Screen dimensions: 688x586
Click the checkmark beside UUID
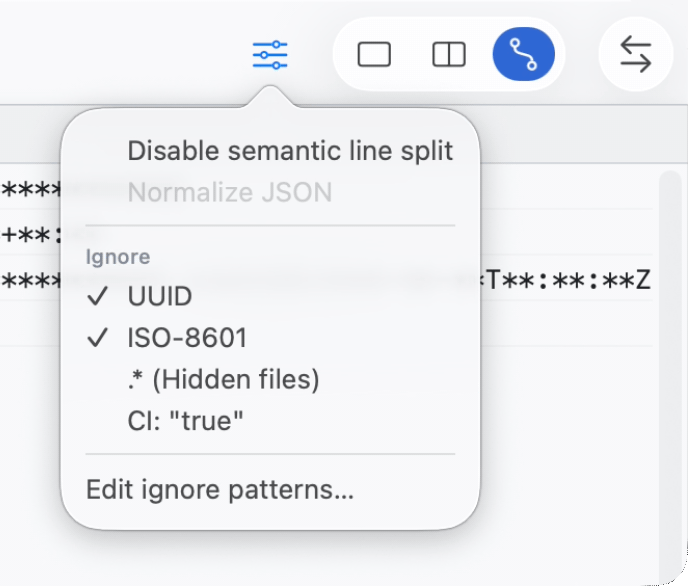point(98,297)
